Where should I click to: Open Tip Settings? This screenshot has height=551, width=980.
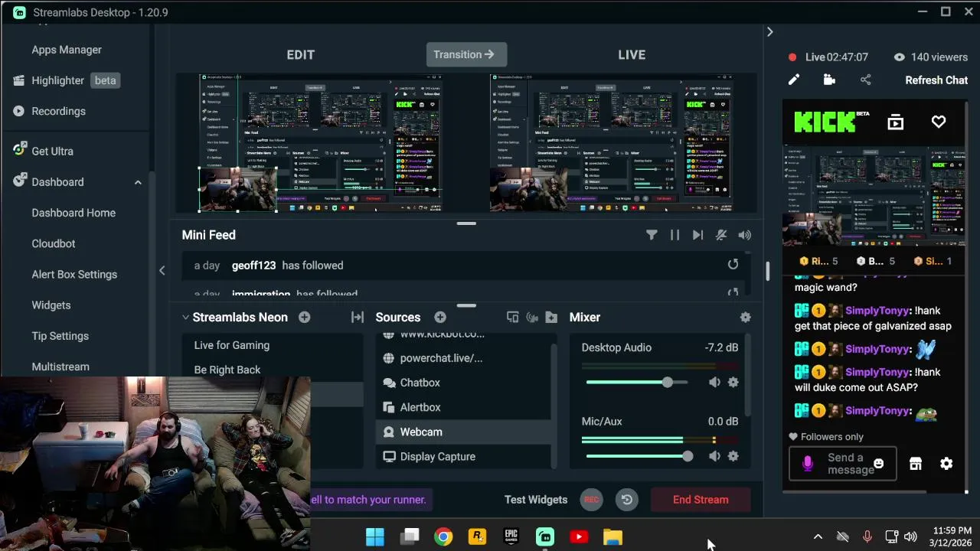(60, 336)
